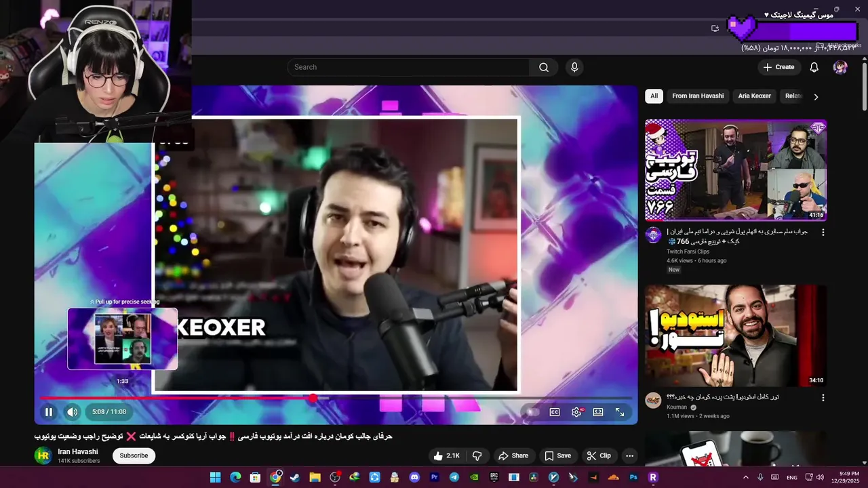Dislike the video
Viewport: 868px width, 488px height.
click(x=477, y=455)
